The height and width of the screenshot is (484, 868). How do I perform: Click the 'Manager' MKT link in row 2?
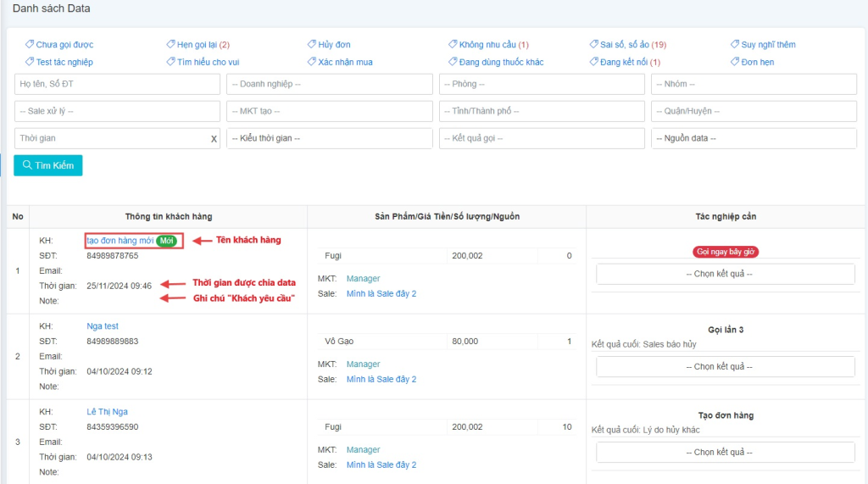[363, 364]
